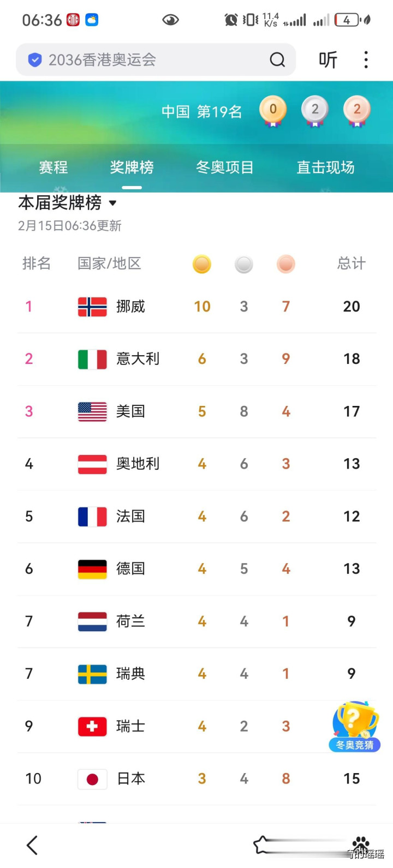The image size is (393, 868).
Task: Tap the search field with 2036香港奥运会
Action: pos(147,59)
